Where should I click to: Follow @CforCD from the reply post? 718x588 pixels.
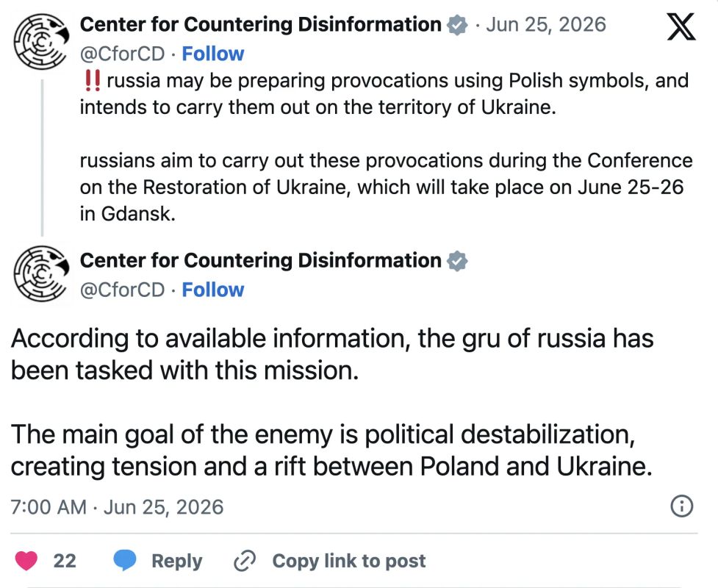[213, 290]
